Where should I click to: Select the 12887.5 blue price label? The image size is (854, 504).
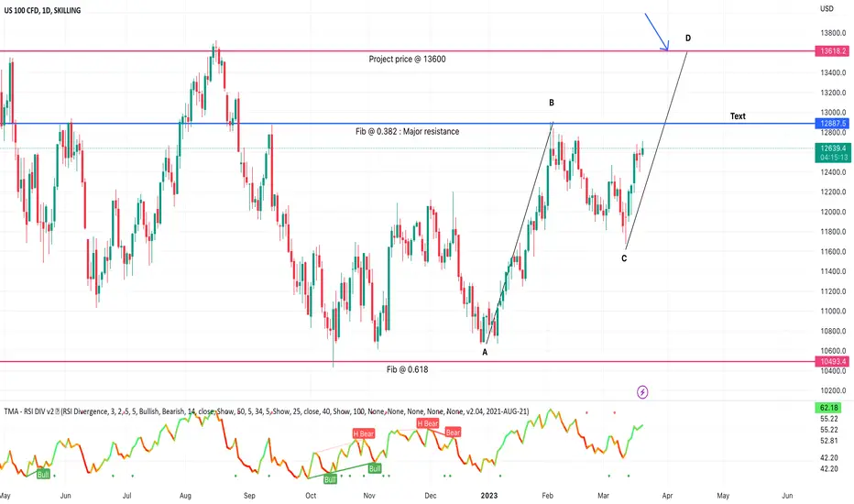pyautogui.click(x=833, y=124)
